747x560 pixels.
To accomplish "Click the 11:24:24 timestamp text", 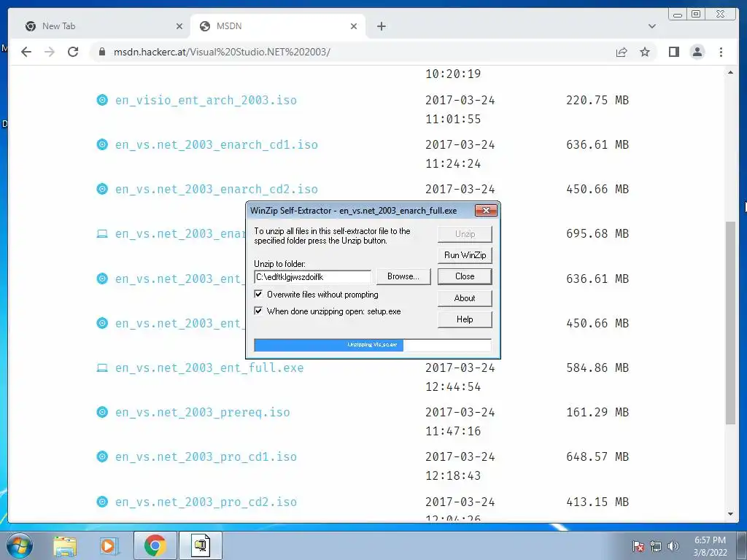I will 453,164.
